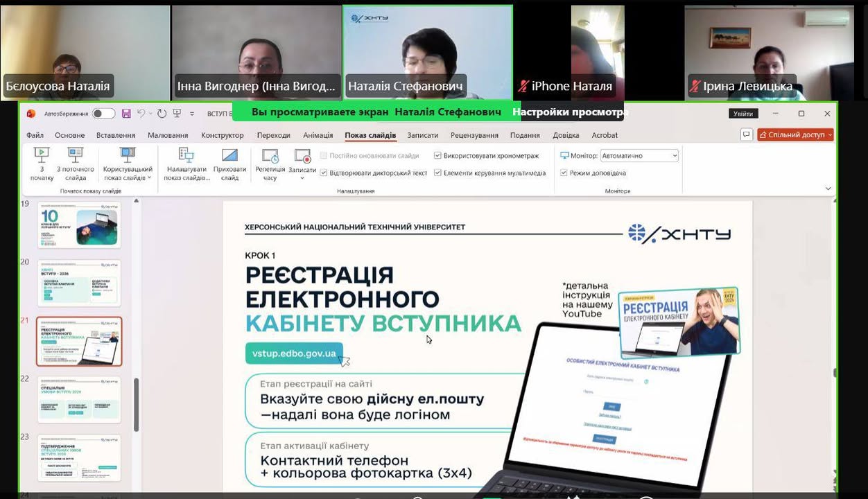Select Наталія Стефанович video tile
Image resolution: width=868 pixels, height=499 pixels.
(428, 53)
